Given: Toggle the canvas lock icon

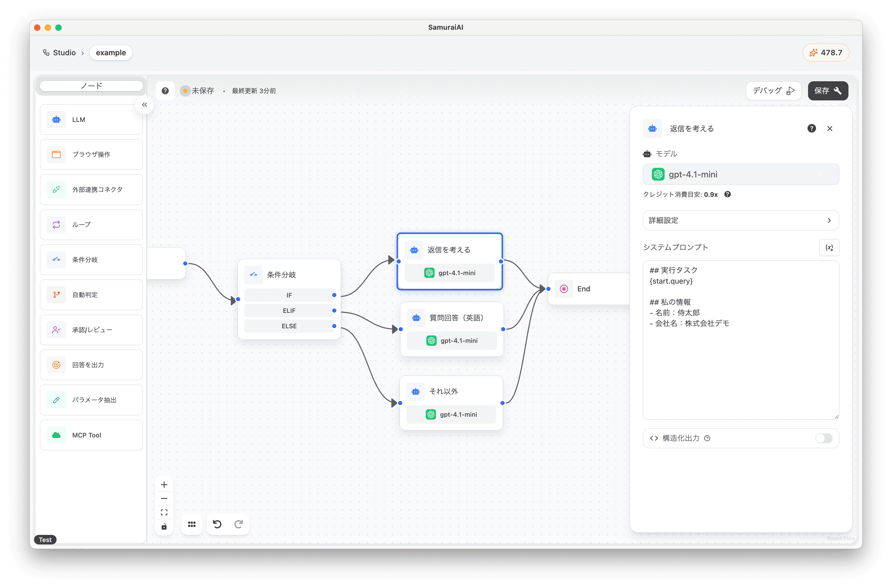Looking at the screenshot, I should (164, 526).
